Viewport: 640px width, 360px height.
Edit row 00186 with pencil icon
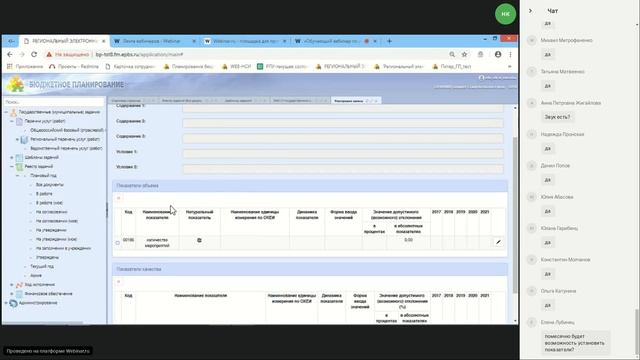click(x=498, y=242)
